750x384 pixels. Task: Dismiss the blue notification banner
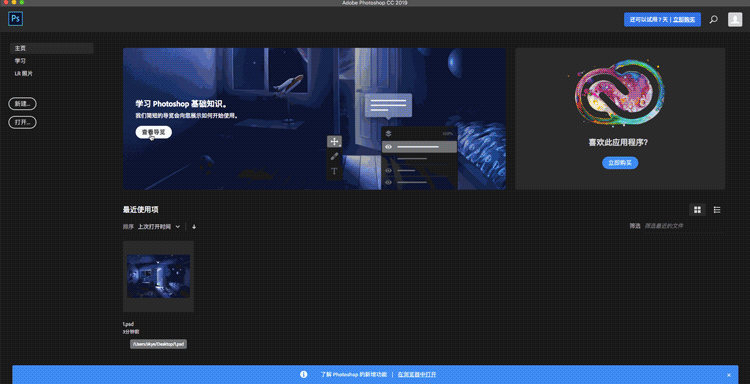tap(728, 375)
